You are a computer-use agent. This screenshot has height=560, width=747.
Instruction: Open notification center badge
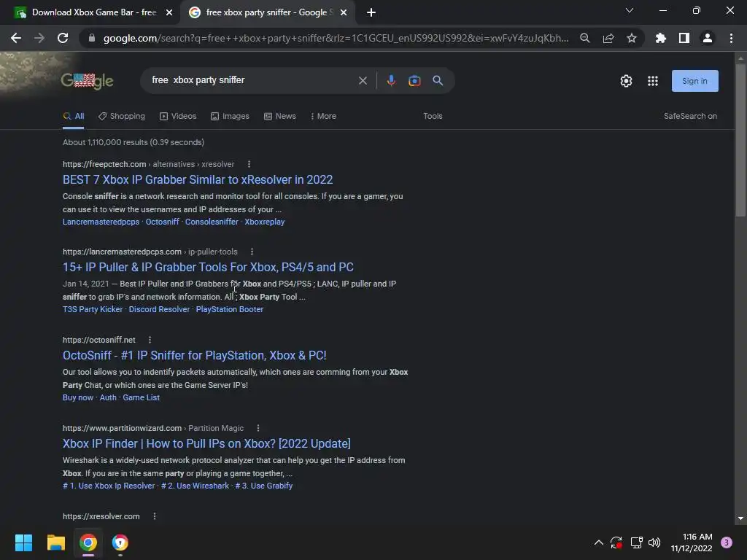click(x=727, y=542)
